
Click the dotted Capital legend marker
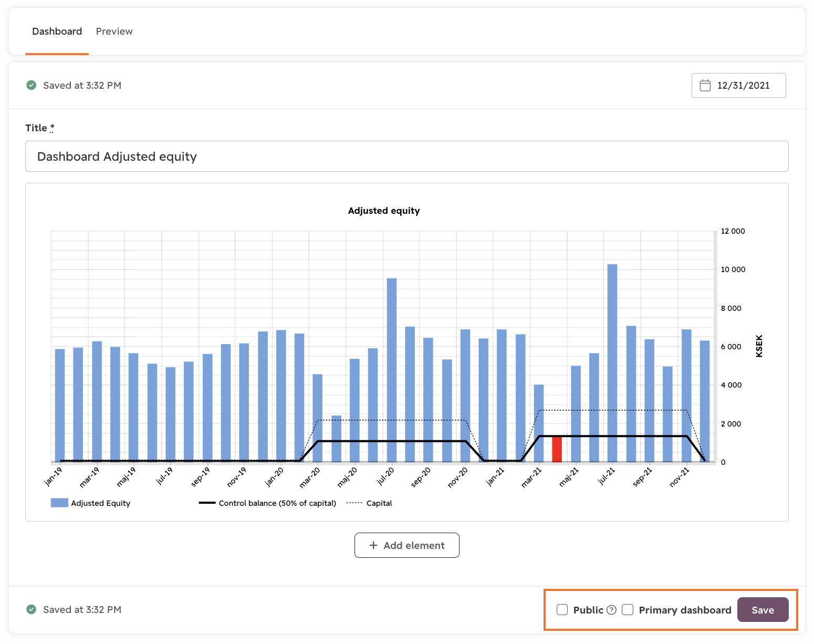point(354,503)
